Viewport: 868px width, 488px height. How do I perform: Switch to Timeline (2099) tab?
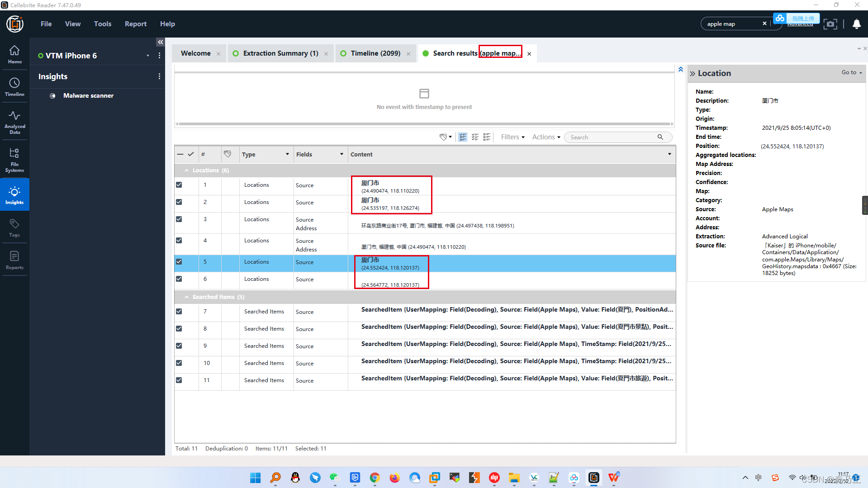375,53
